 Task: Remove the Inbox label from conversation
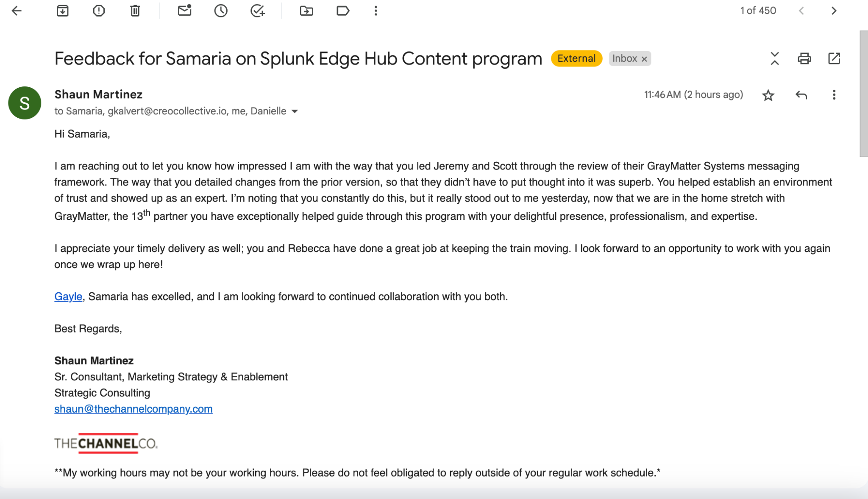[644, 59]
